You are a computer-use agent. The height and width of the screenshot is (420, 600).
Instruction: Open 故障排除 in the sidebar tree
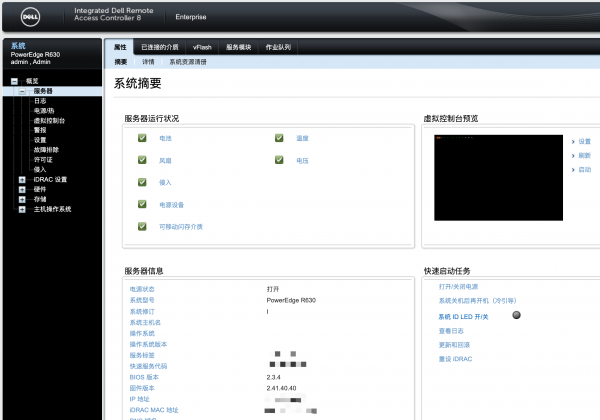coord(46,150)
